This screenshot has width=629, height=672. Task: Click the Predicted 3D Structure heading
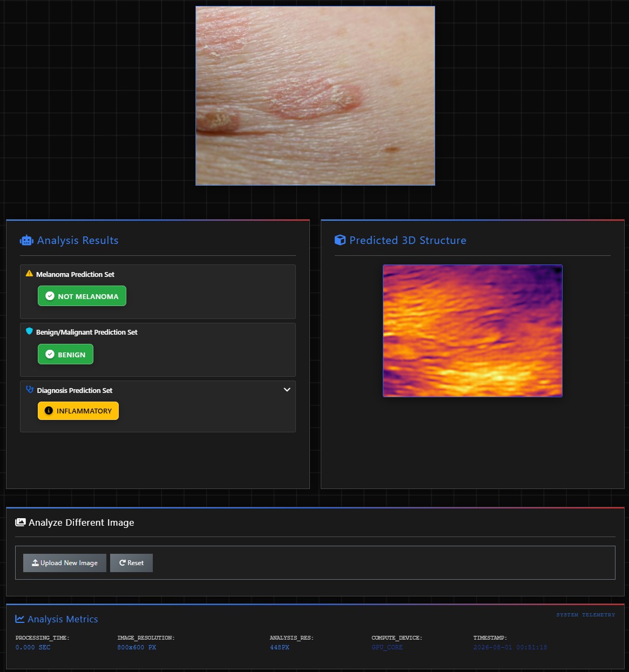coord(408,240)
